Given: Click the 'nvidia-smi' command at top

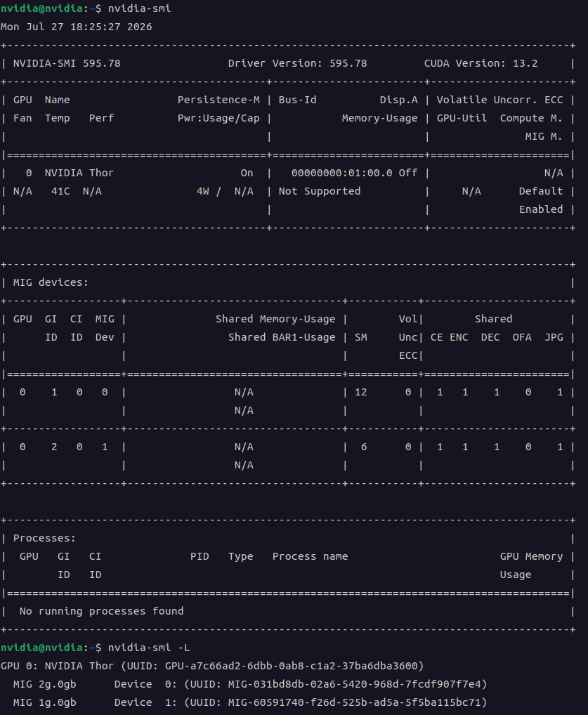Looking at the screenshot, I should (139, 8).
